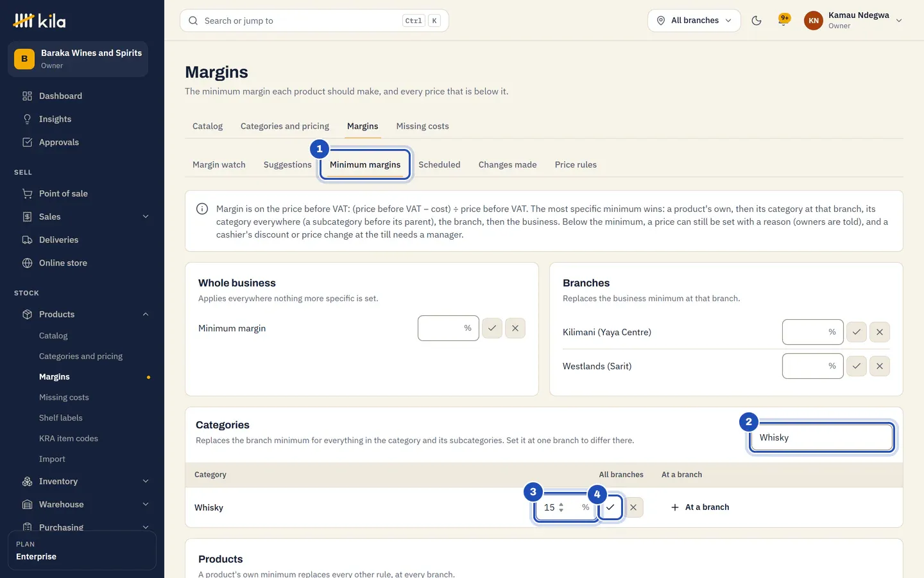Switch to Missing costs top tab
924x578 pixels.
pos(422,126)
